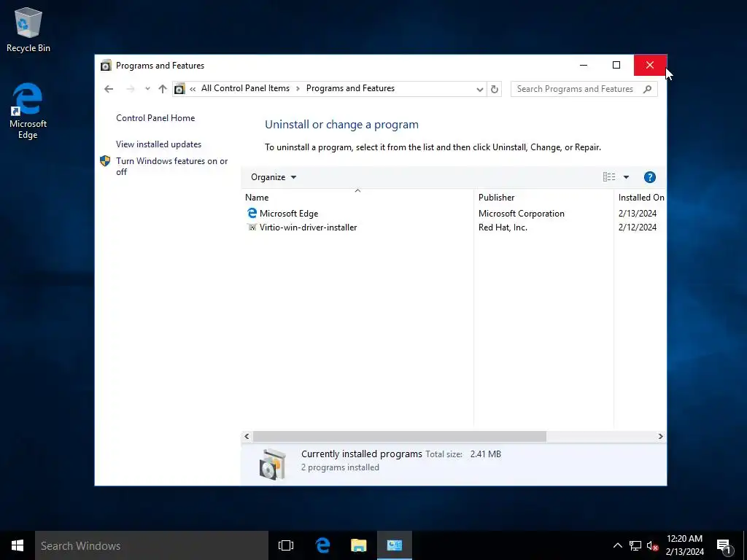The width and height of the screenshot is (747, 560).
Task: Open the Recycle Bin desktop icon
Action: (28, 29)
